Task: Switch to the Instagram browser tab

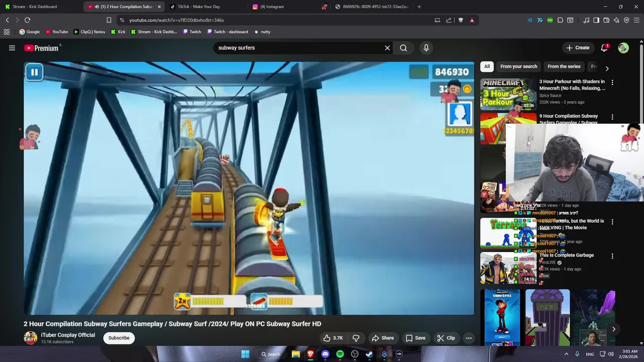Action: coord(288,7)
